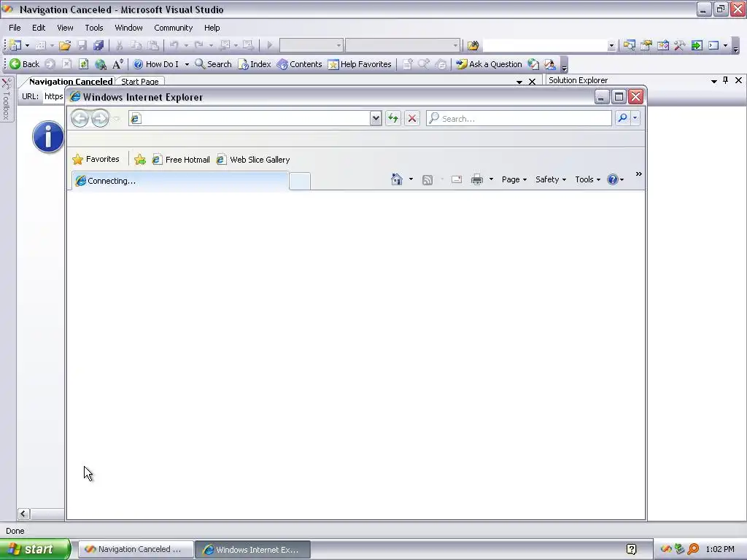Viewport: 747px width, 560px height.
Task: Open Solution Explorer toolbar icon
Action: point(629,45)
